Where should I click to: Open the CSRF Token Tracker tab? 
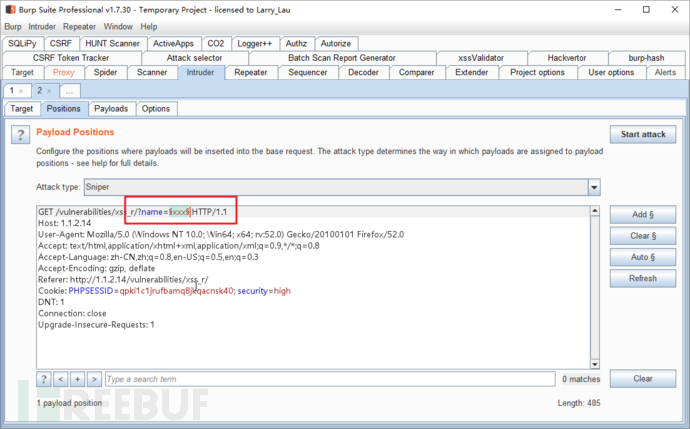coord(71,58)
